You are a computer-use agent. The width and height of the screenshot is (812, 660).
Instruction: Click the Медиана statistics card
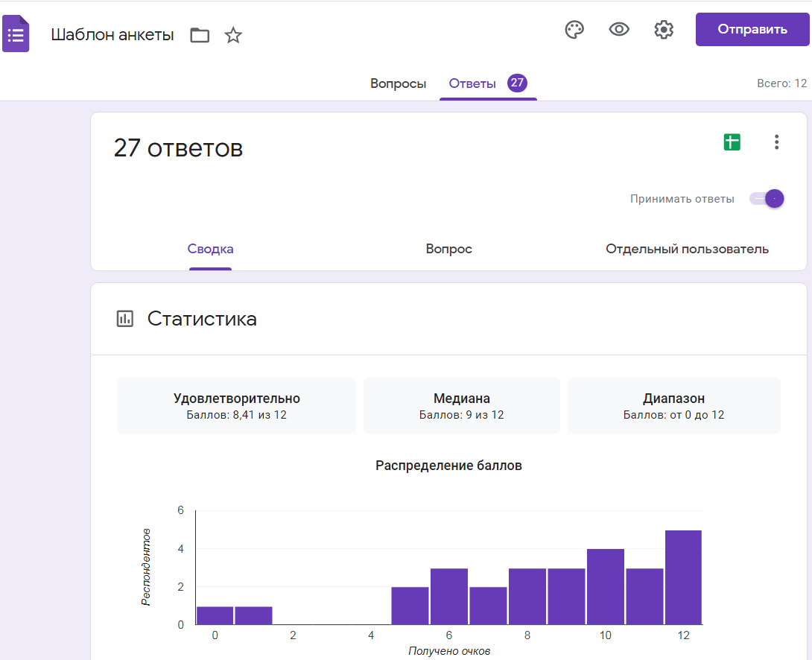point(461,406)
